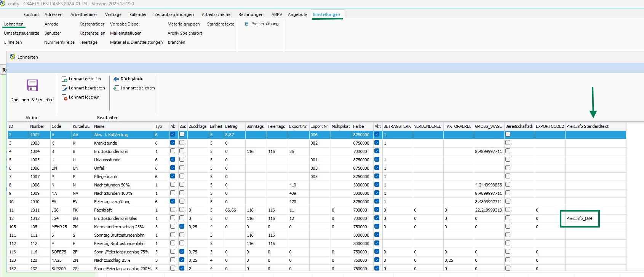Click the Lohnart löschen icon
Screen dimensions: 644x277
point(64,97)
